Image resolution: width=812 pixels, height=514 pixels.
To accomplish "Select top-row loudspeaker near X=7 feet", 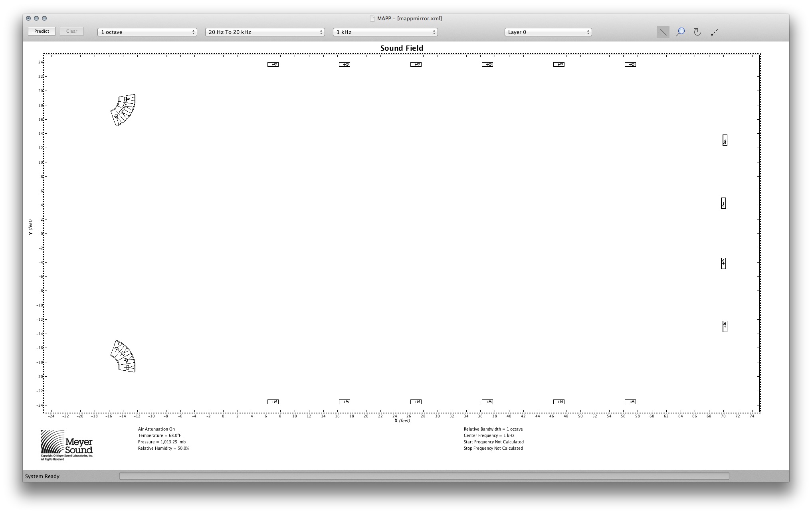I will (x=273, y=65).
